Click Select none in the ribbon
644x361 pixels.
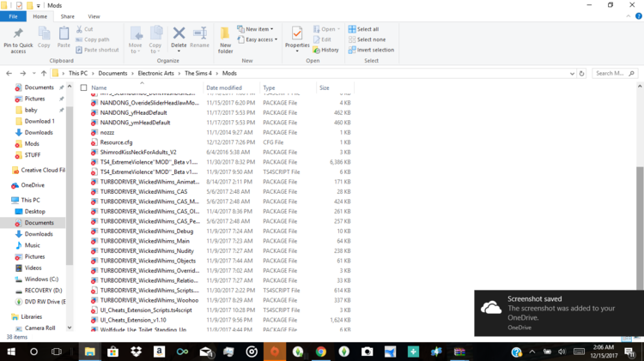tap(367, 39)
